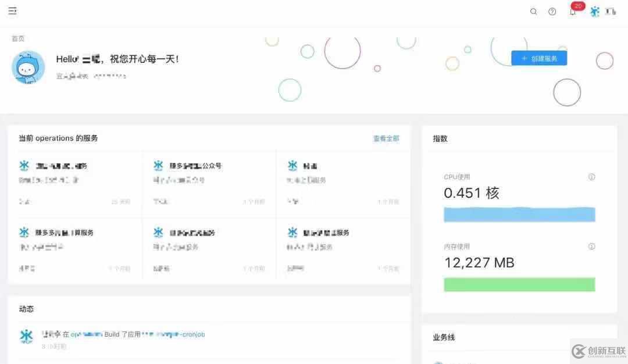This screenshot has width=628, height=364.
Task: Click the 内存使用 info icon
Action: click(591, 247)
